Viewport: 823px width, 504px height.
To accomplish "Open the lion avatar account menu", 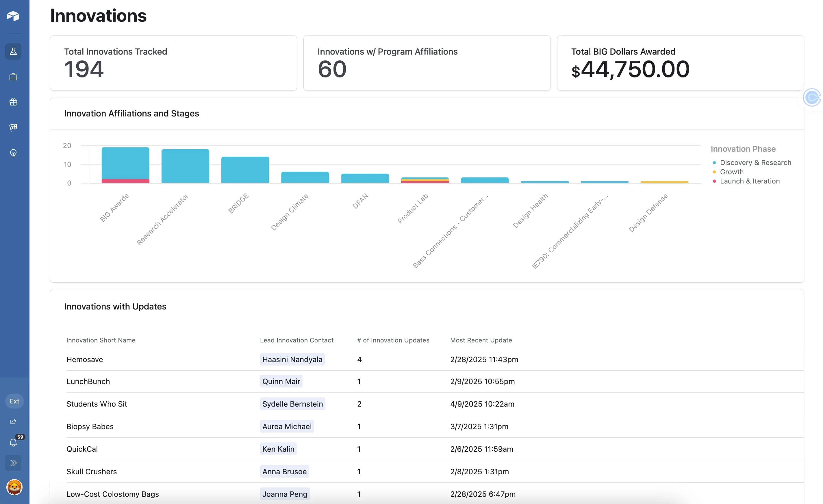I will (x=14, y=487).
